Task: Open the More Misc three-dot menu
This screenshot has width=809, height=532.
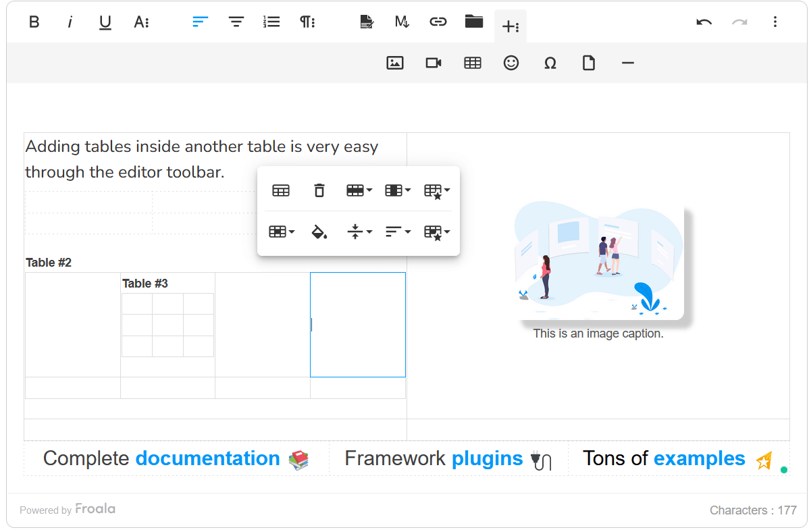Action: click(775, 22)
